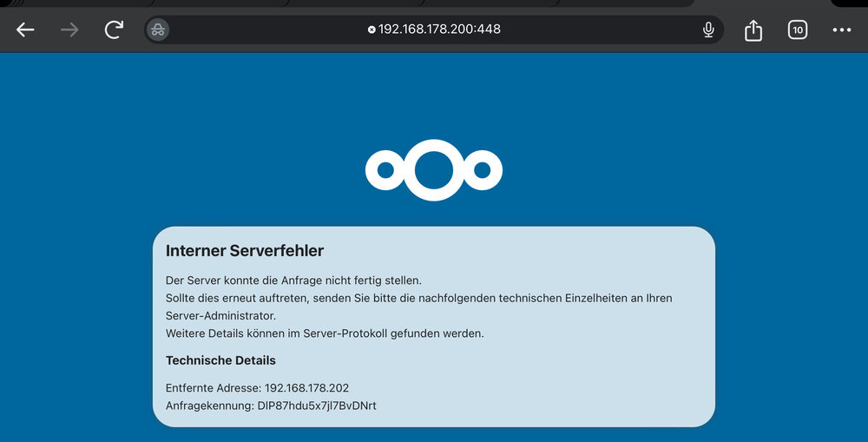Click the Server-Administrator text line
This screenshot has width=868, height=442.
(220, 316)
